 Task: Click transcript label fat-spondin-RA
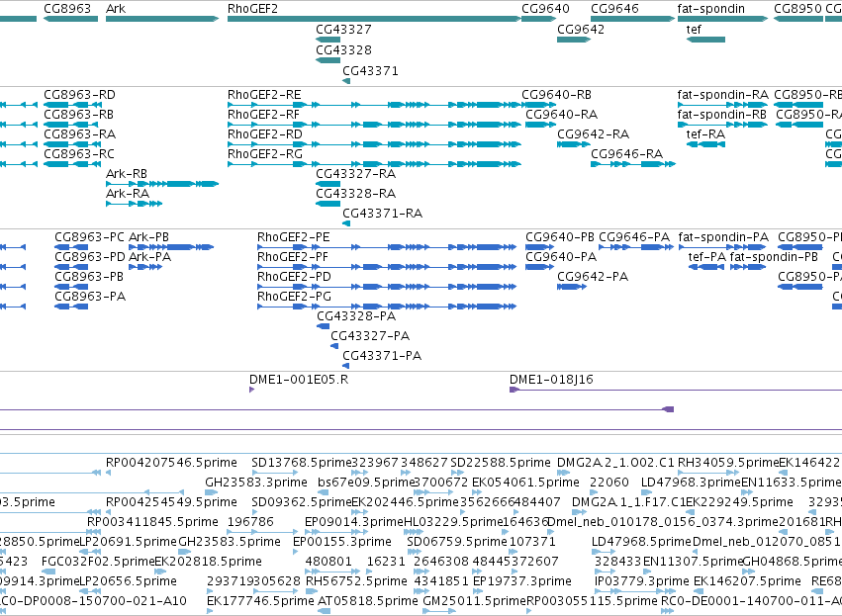click(723, 95)
